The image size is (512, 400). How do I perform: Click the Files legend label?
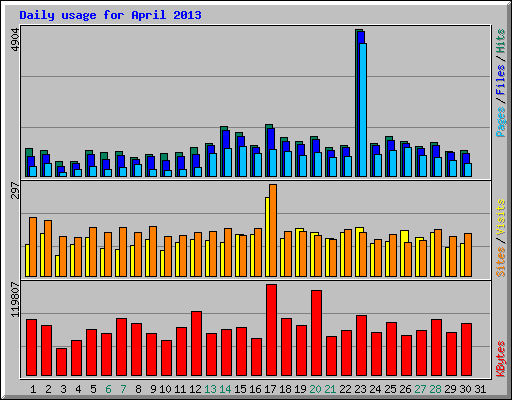(x=500, y=80)
